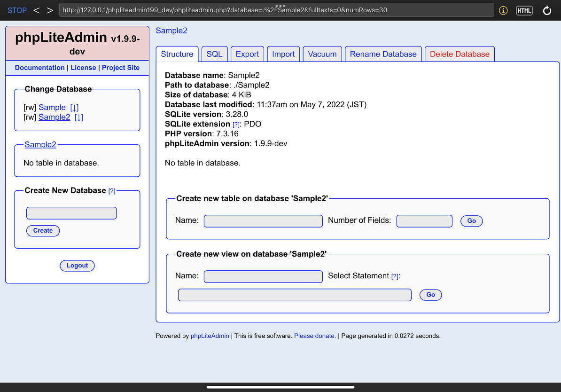Viewport: 561px width, 392px height.
Task: Click Go to create new table
Action: click(472, 221)
